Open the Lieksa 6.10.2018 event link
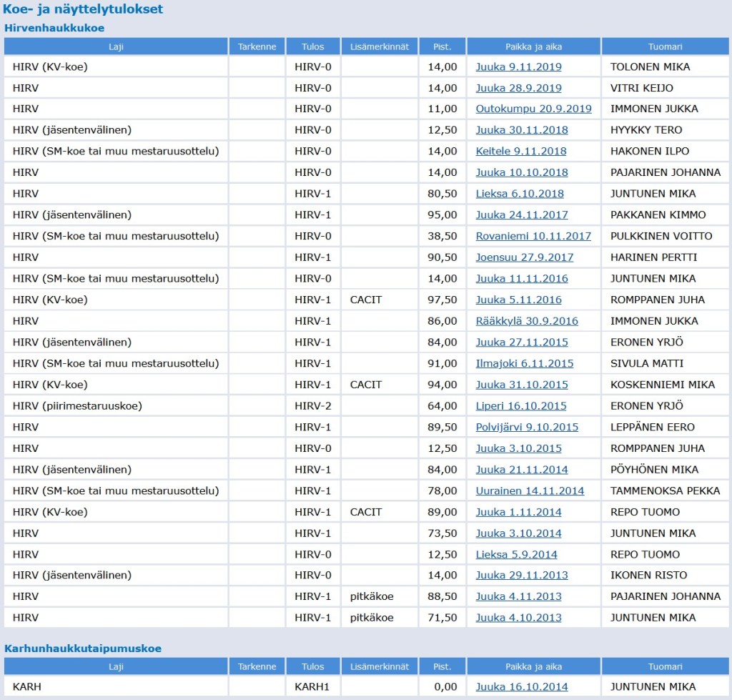This screenshot has width=732, height=700. pos(520,194)
